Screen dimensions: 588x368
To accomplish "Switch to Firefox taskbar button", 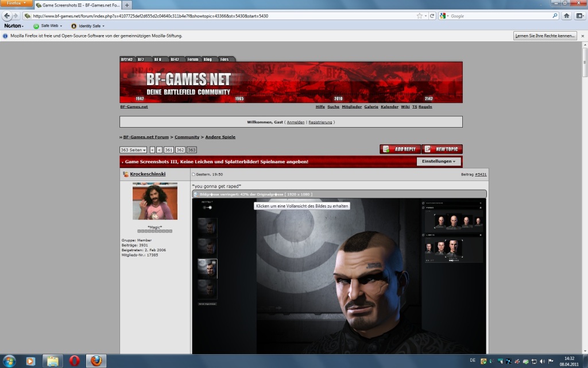I will point(96,361).
